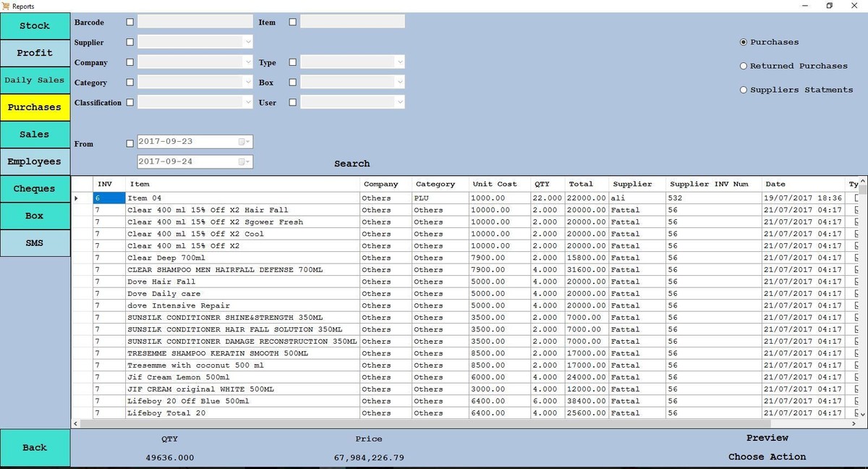Open the end date calendar picker
Viewport: 868px width, 469px height.
[244, 162]
